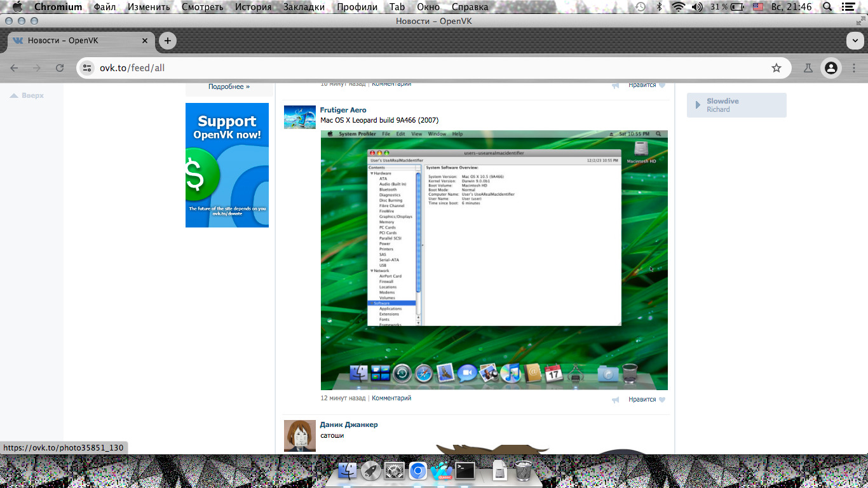The height and width of the screenshot is (488, 868).
Task: Open the Справка menu
Action: pyautogui.click(x=470, y=7)
